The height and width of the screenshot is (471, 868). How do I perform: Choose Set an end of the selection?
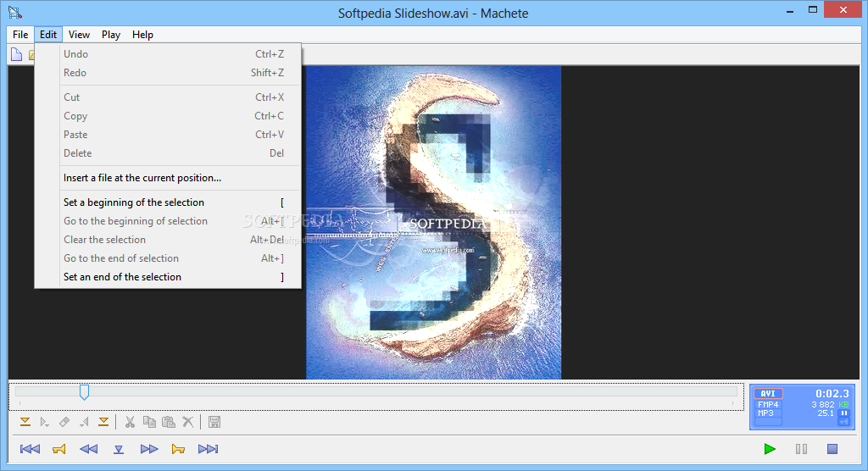pos(169,277)
